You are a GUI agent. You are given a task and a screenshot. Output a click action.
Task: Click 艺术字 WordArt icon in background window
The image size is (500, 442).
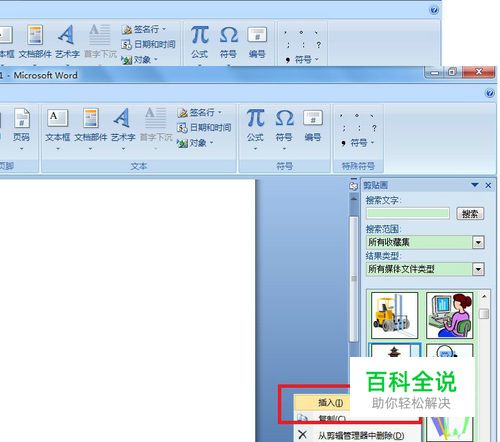(x=67, y=42)
